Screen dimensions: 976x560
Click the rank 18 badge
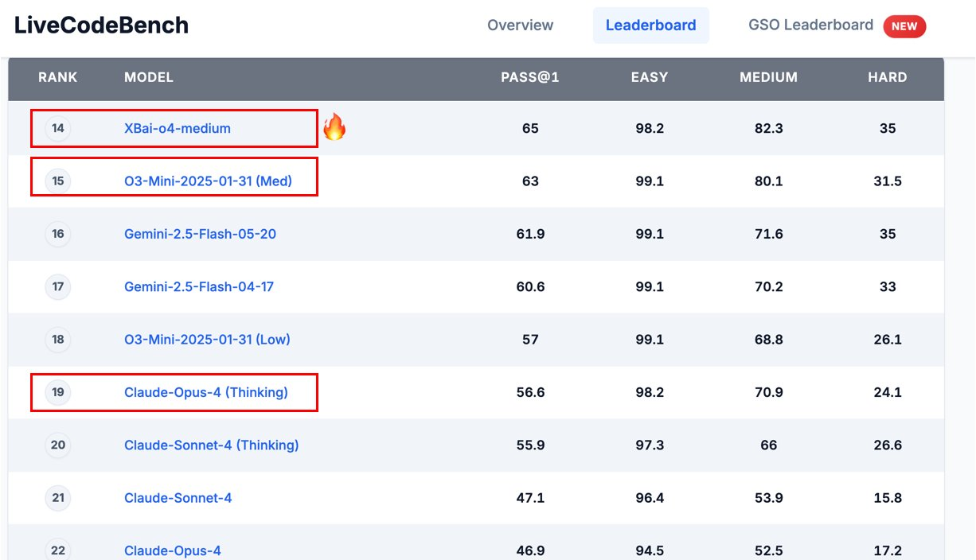point(58,340)
